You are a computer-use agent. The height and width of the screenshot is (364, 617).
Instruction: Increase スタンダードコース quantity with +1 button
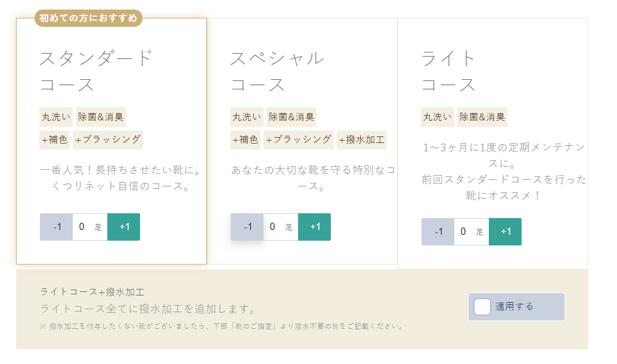(x=123, y=227)
